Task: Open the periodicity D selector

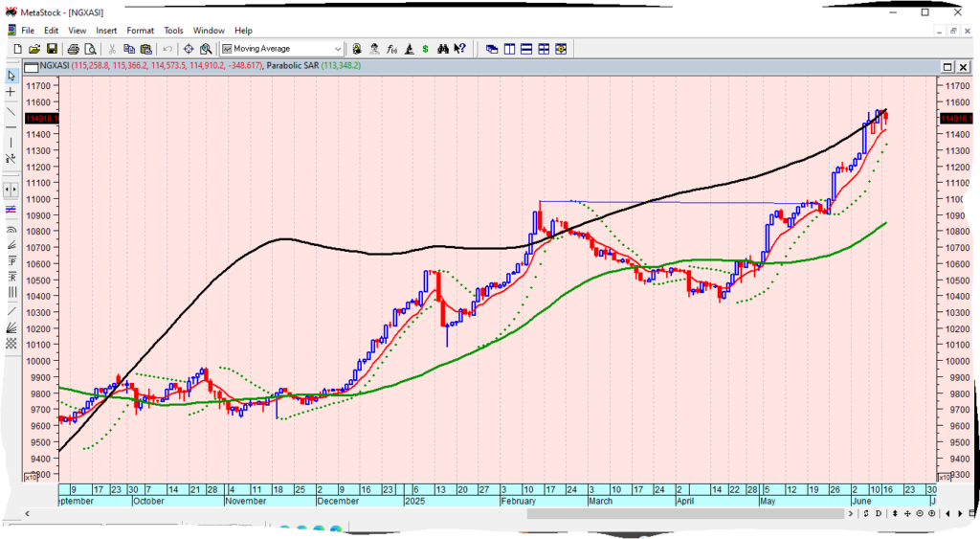Action: click(878, 514)
